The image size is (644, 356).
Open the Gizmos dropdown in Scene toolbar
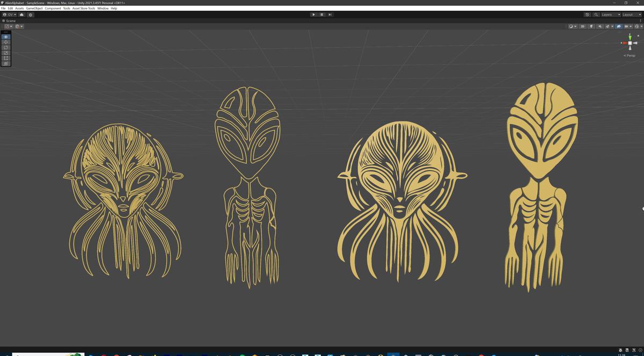pyautogui.click(x=636, y=26)
